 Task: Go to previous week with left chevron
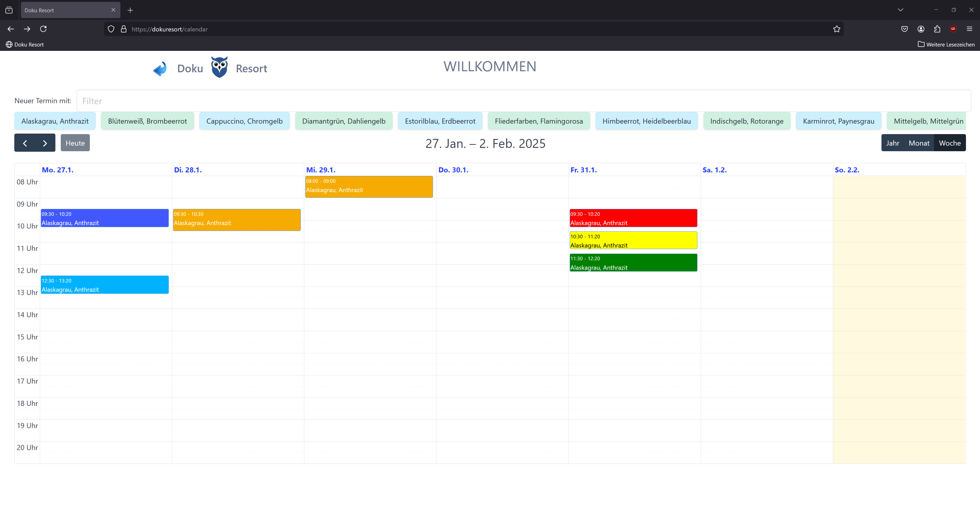click(25, 143)
